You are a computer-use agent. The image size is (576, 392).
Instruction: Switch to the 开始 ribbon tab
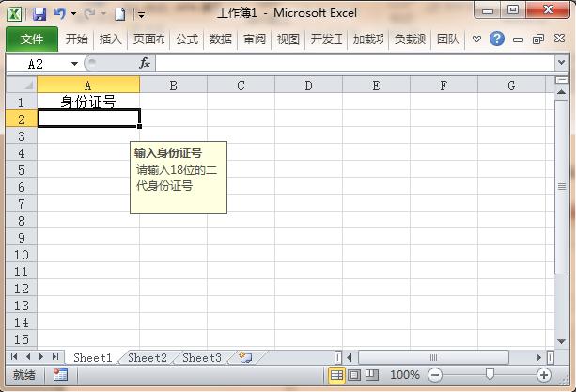pyautogui.click(x=77, y=39)
